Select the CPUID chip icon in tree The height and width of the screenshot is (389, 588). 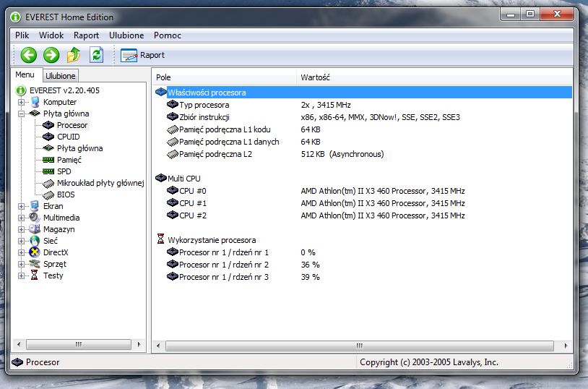[x=48, y=137]
